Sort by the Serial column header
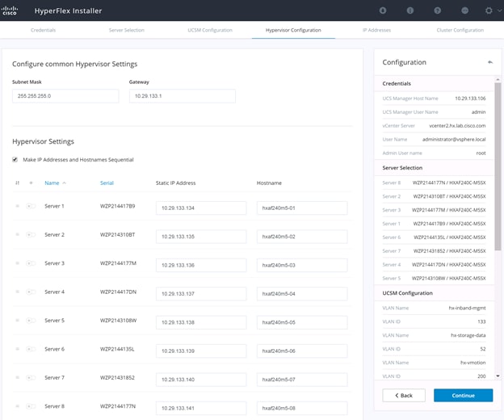The image size is (504, 420). [x=107, y=183]
